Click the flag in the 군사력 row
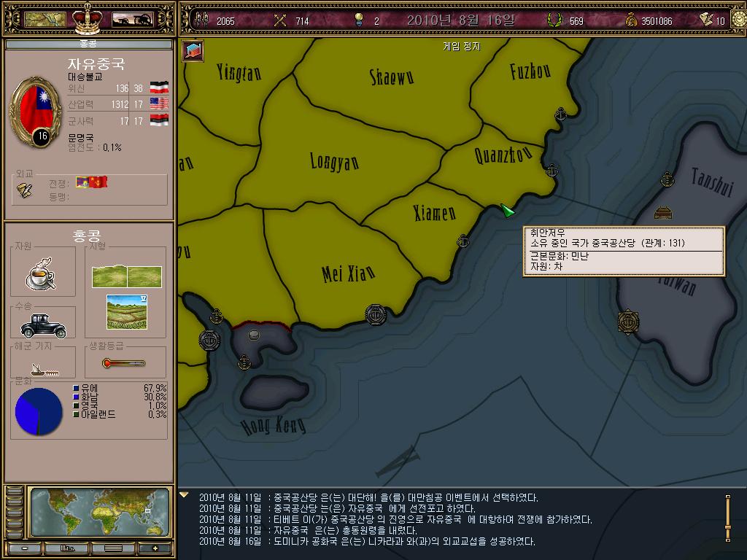Viewport: 747px width, 560px height. point(159,120)
